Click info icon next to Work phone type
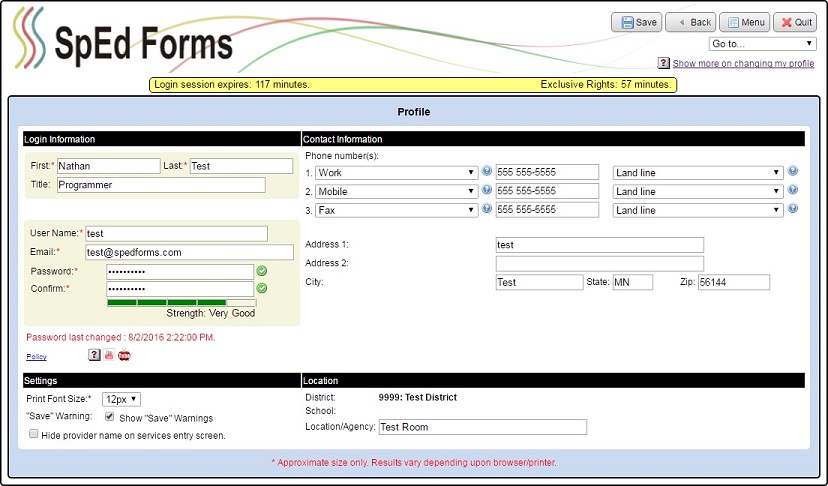 (x=487, y=172)
